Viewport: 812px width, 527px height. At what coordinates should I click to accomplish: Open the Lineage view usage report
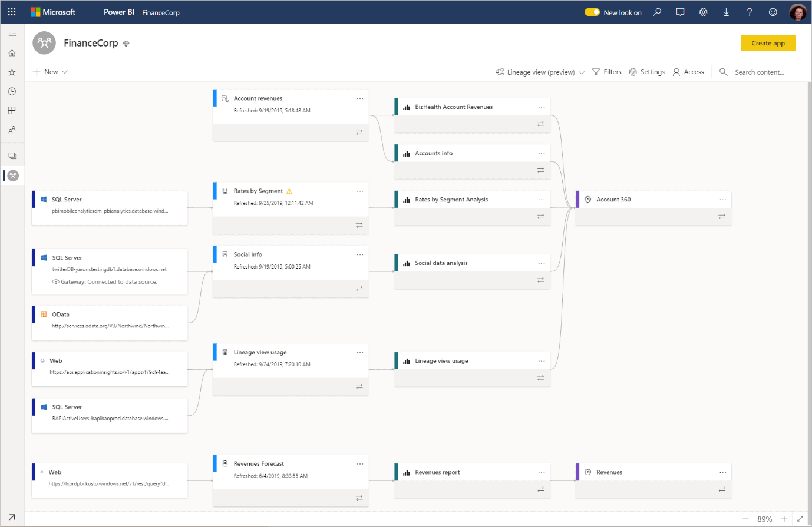[x=441, y=361]
